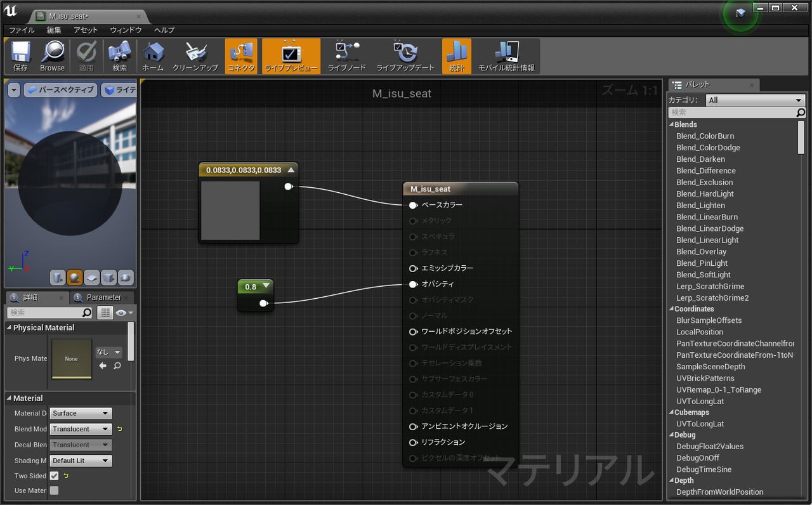812x505 pixels.
Task: Click the Base Color (ベースカラー) input pin
Action: coord(413,205)
